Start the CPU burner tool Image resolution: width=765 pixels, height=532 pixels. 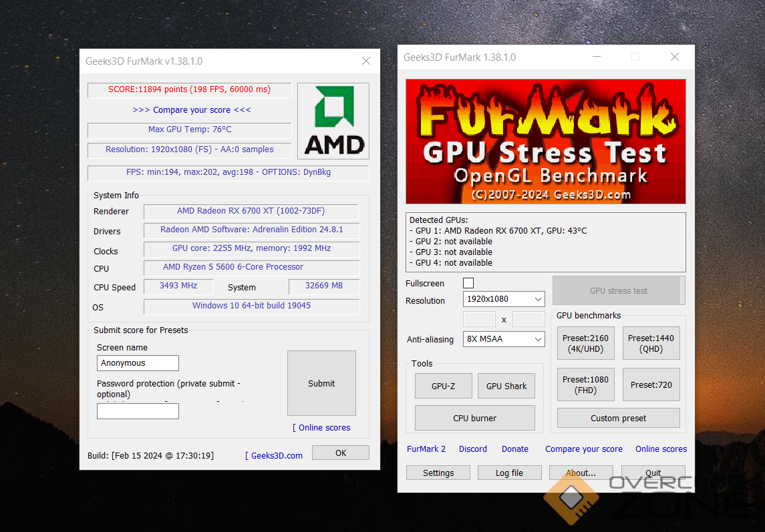(x=475, y=419)
